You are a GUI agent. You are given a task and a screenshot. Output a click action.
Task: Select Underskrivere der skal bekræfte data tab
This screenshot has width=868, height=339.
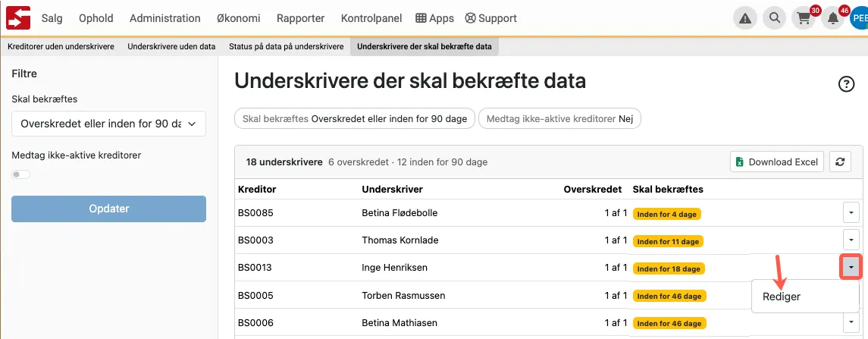pos(425,46)
